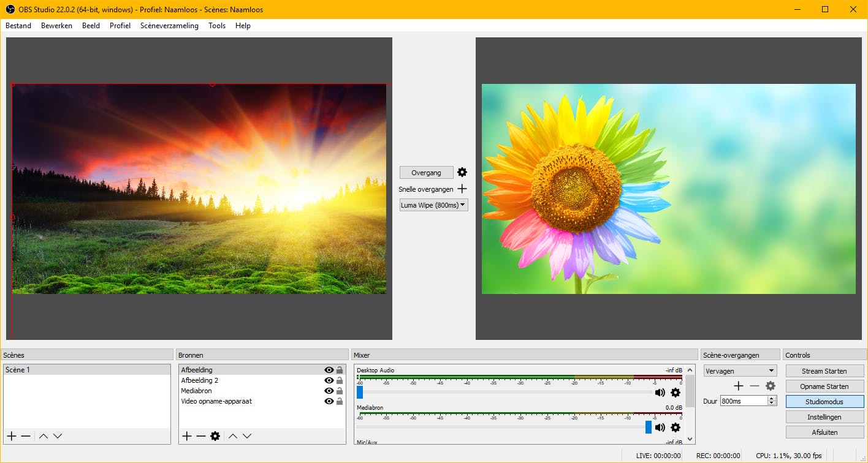Click the Mediabron volume slider handle
This screenshot has width=868, height=463.
pos(649,427)
